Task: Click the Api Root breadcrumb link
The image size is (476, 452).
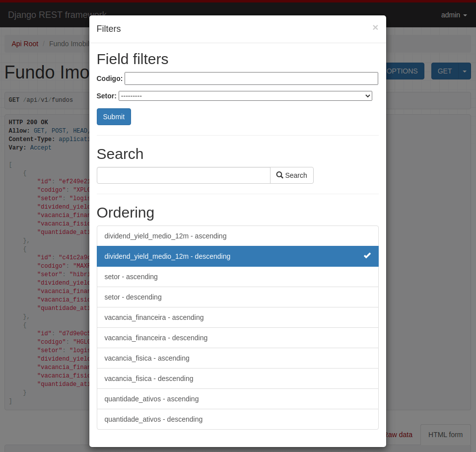Action: click(x=25, y=44)
